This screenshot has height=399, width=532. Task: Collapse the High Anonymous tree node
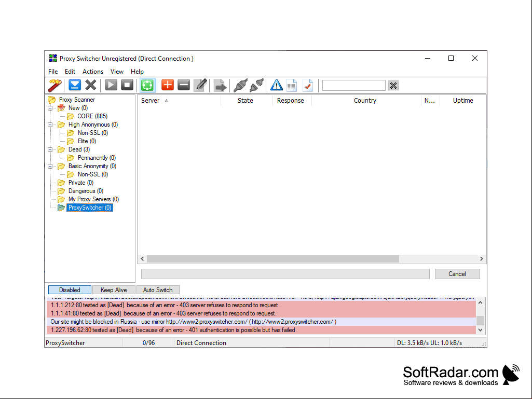pyautogui.click(x=50, y=125)
